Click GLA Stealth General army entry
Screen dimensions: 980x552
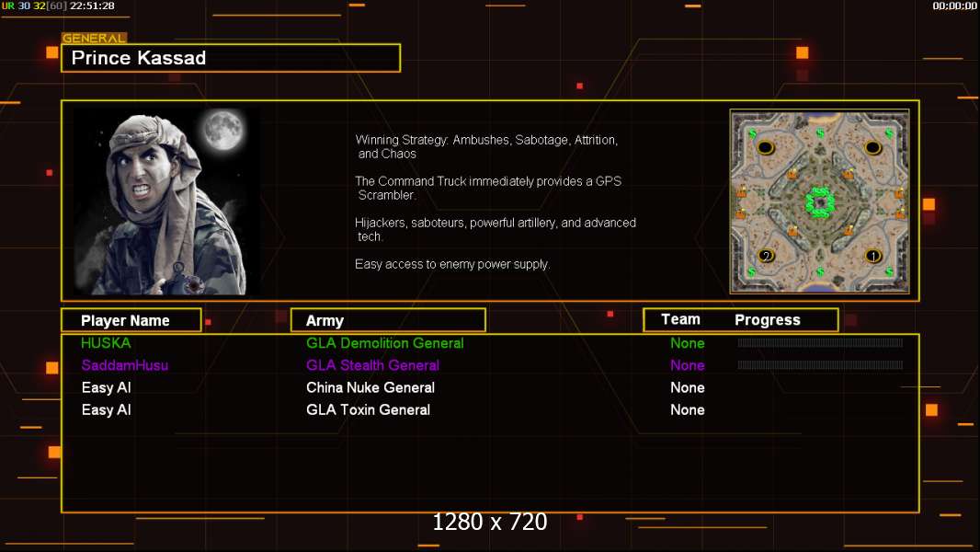(372, 365)
